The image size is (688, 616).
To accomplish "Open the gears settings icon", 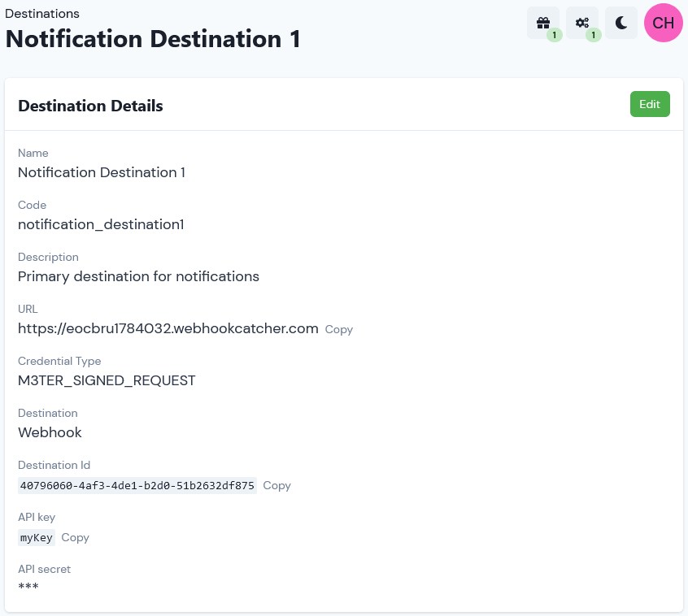I will pyautogui.click(x=581, y=23).
